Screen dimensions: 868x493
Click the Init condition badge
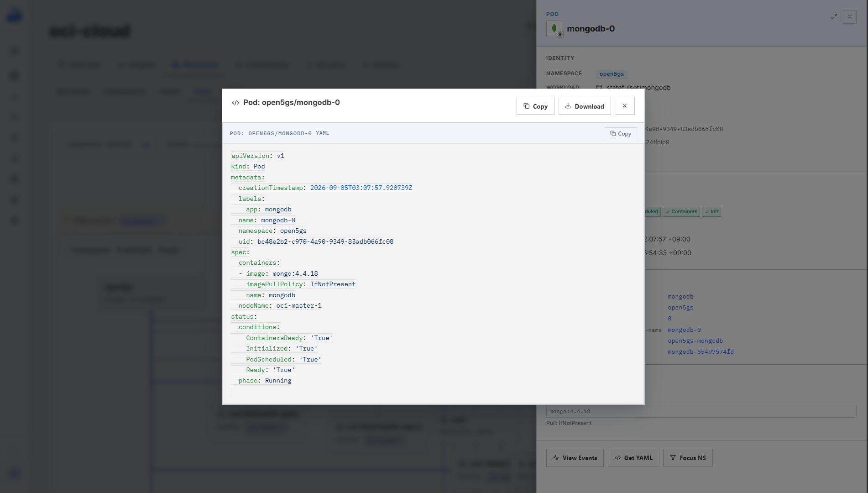coord(711,212)
